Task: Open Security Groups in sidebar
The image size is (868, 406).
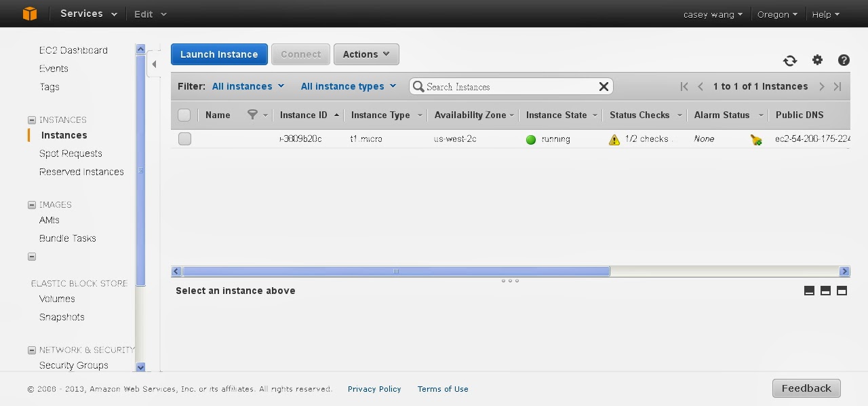Action: (74, 365)
